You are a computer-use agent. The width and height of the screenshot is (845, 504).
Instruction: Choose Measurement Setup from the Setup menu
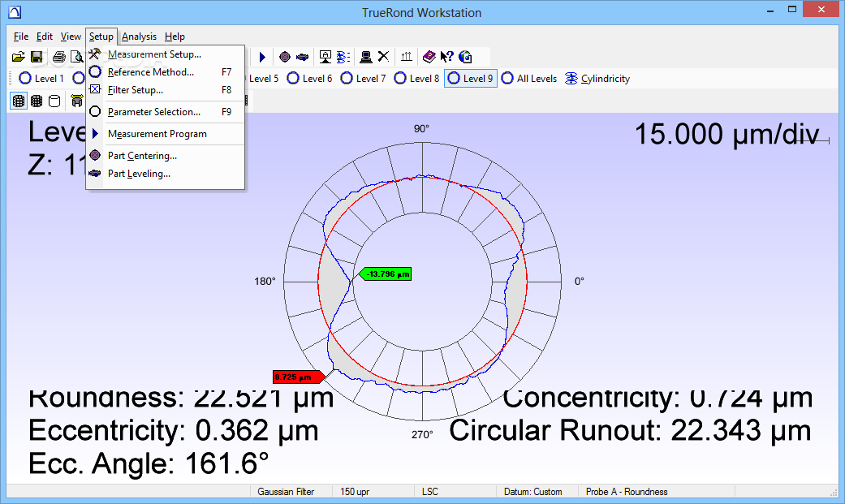pyautogui.click(x=166, y=54)
